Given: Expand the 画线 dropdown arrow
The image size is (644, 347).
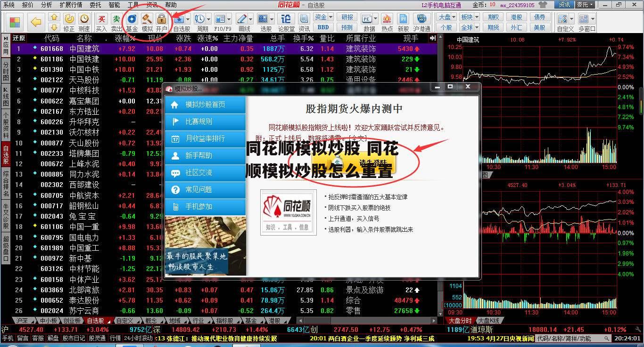Looking at the screenshot, I should [251, 19].
